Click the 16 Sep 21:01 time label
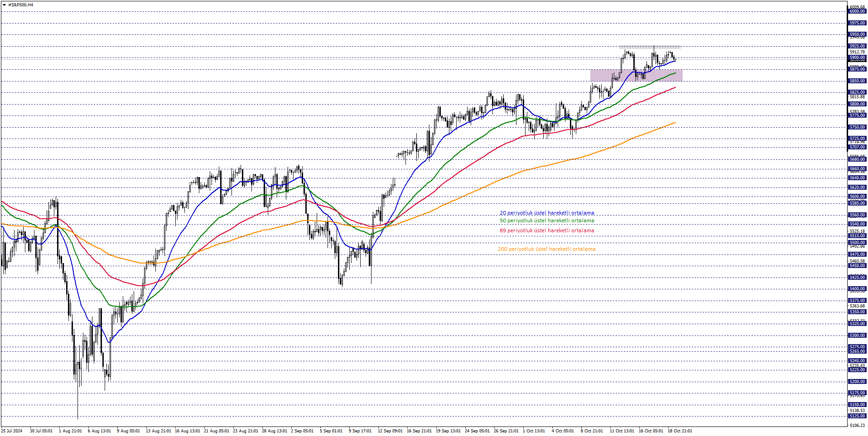The image size is (868, 436). pyautogui.click(x=419, y=431)
